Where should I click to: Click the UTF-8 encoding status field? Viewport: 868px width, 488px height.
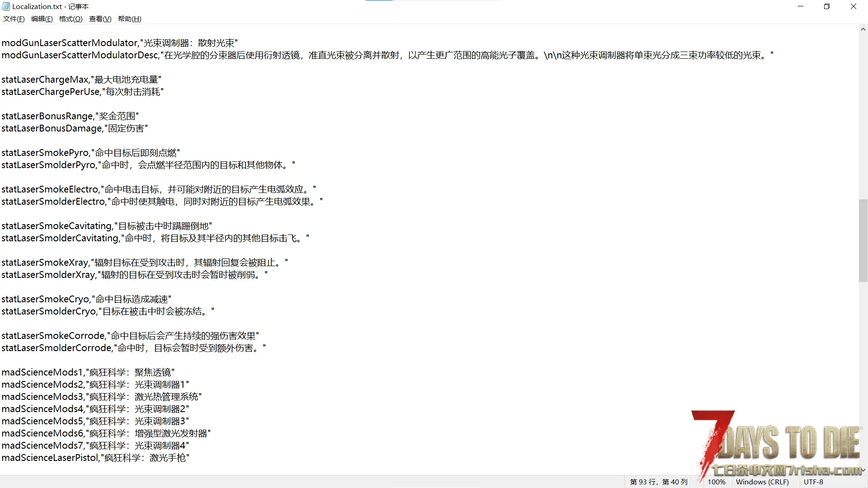813,482
